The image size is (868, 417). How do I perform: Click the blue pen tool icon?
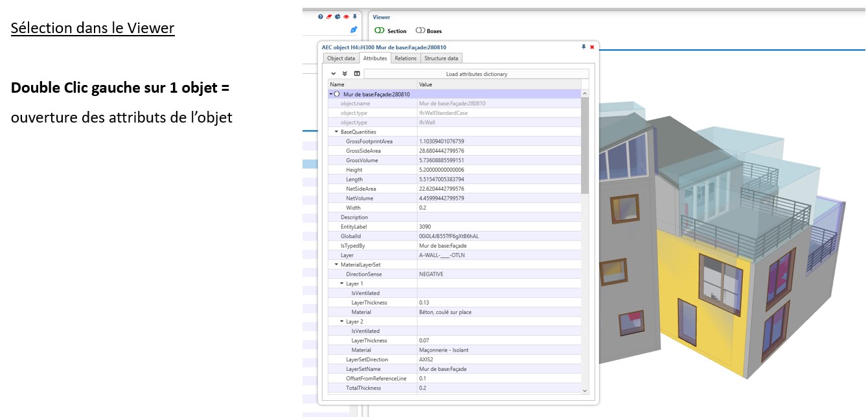pyautogui.click(x=353, y=30)
